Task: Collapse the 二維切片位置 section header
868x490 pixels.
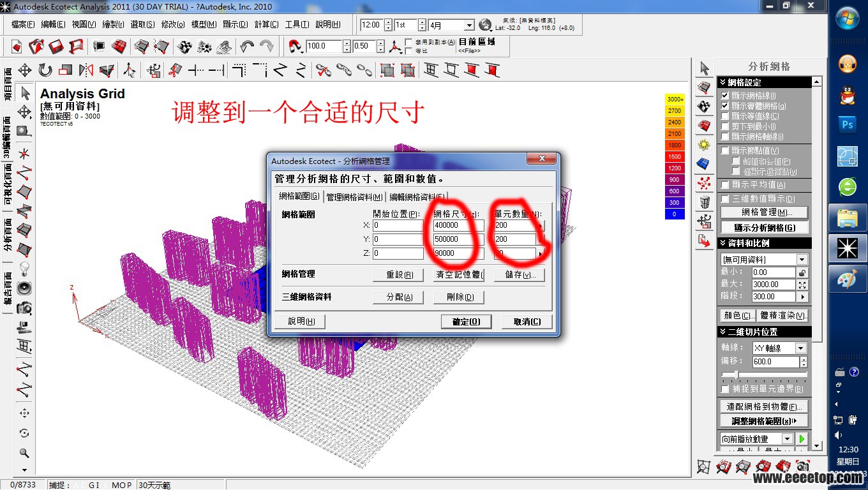Action: pos(765,332)
